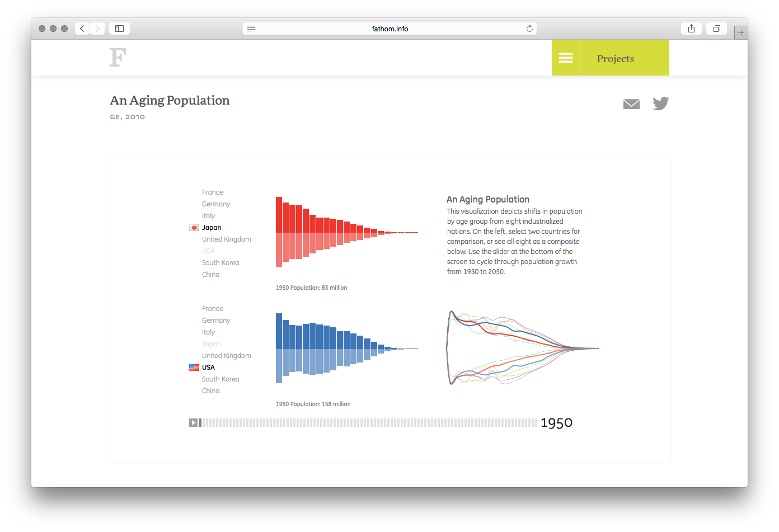Click the new tab plus button
Image resolution: width=779 pixels, height=532 pixels.
click(741, 32)
